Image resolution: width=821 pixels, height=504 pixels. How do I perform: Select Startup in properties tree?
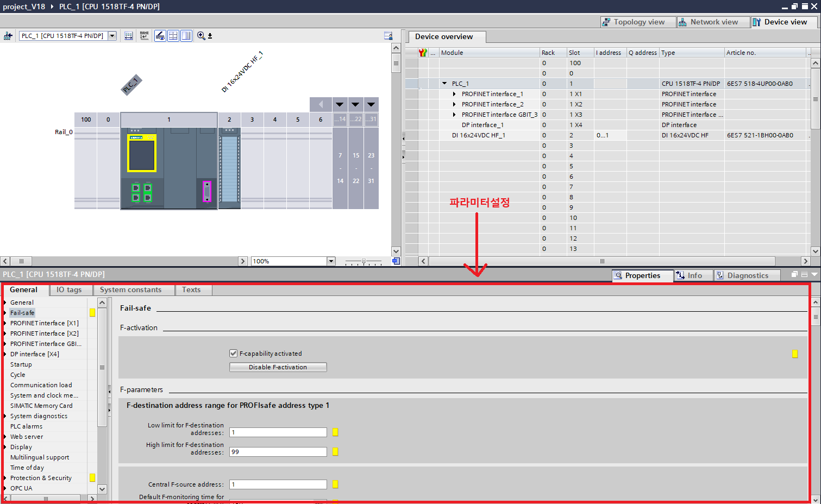[x=21, y=364]
